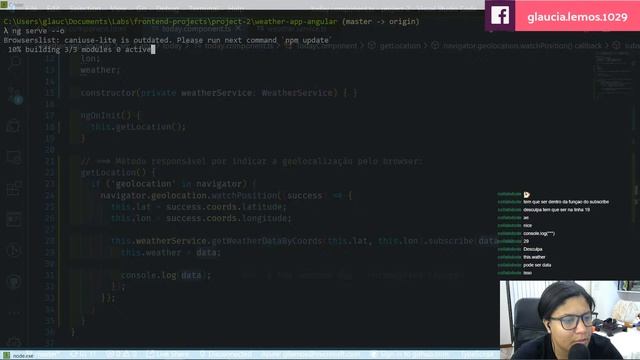Open GitHub icon in activity bar
The image size is (640, 360).
(14, 281)
